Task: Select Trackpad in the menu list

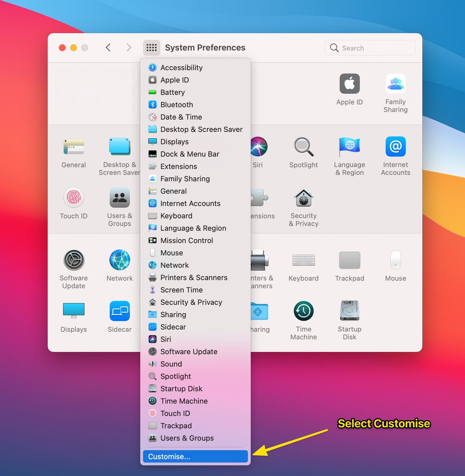Action: [195, 426]
